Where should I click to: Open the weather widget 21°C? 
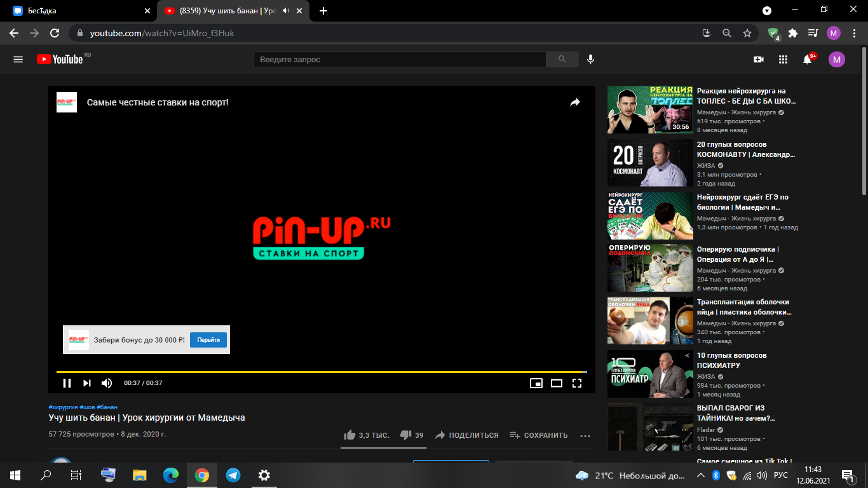631,475
